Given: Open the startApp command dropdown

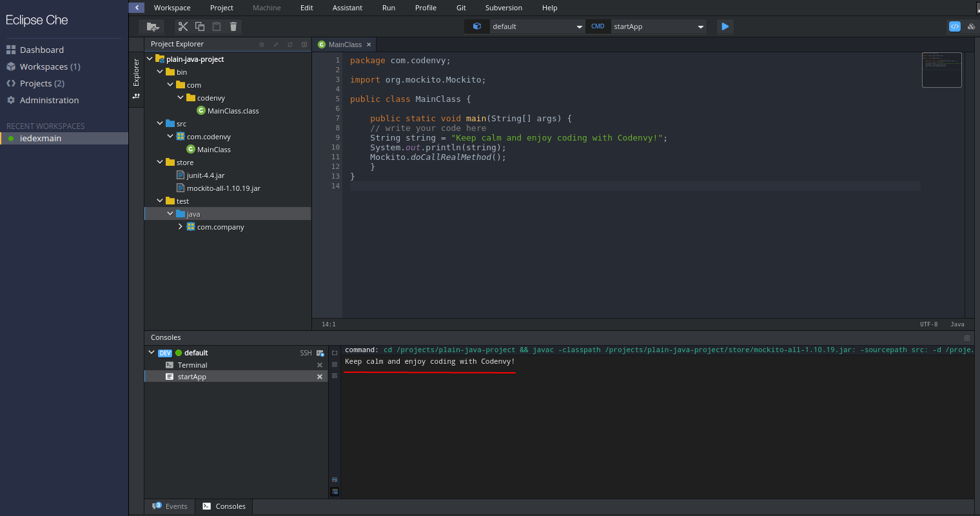Looking at the screenshot, I should 701,27.
